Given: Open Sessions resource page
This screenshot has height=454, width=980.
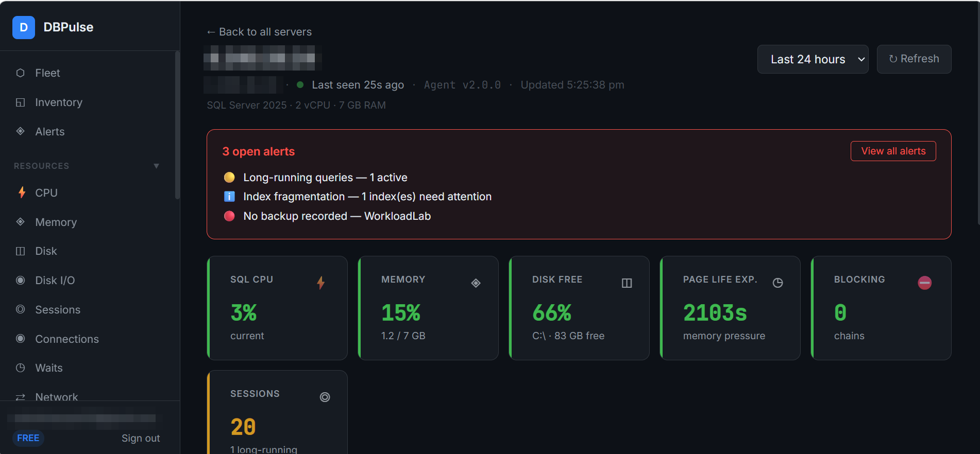Looking at the screenshot, I should [x=58, y=310].
